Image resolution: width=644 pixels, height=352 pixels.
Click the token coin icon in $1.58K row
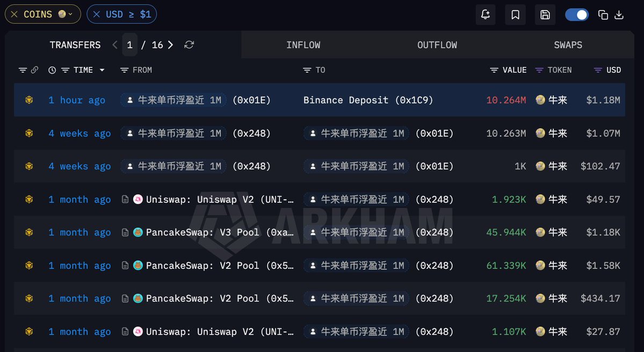540,266
